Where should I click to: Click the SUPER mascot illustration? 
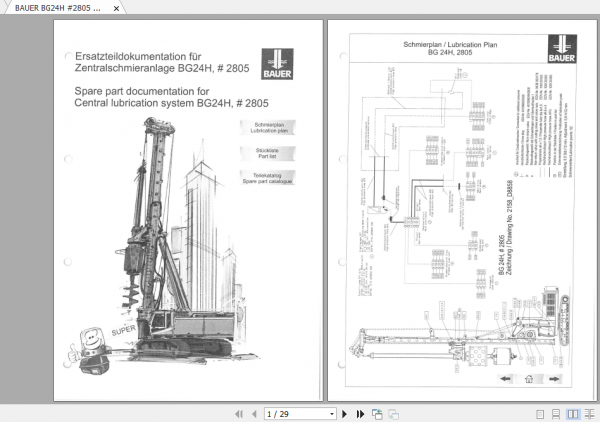[x=101, y=349]
